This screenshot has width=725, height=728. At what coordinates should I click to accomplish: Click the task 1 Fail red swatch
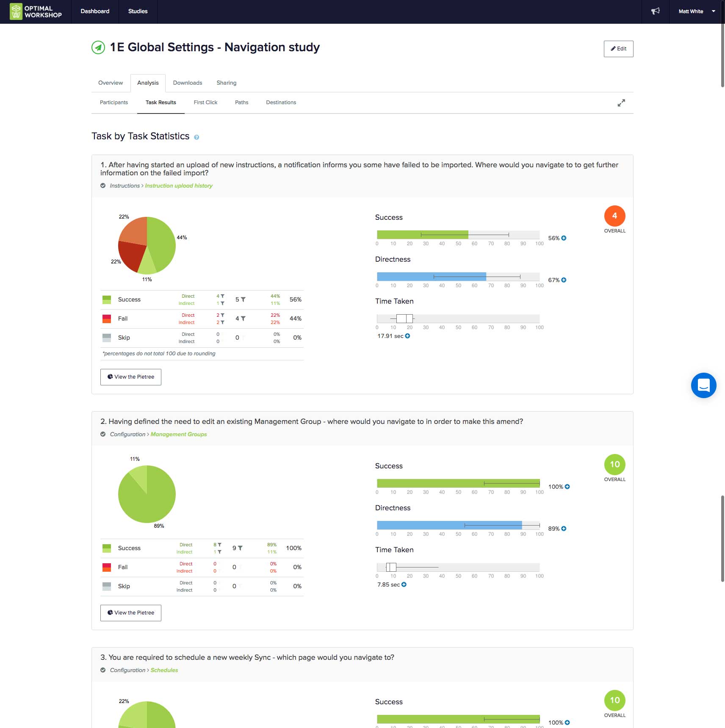tap(107, 319)
